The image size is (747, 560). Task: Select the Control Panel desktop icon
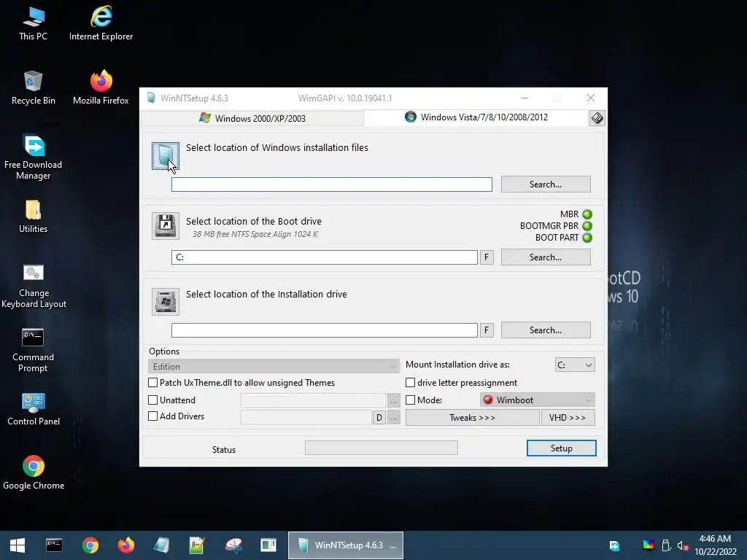(34, 410)
